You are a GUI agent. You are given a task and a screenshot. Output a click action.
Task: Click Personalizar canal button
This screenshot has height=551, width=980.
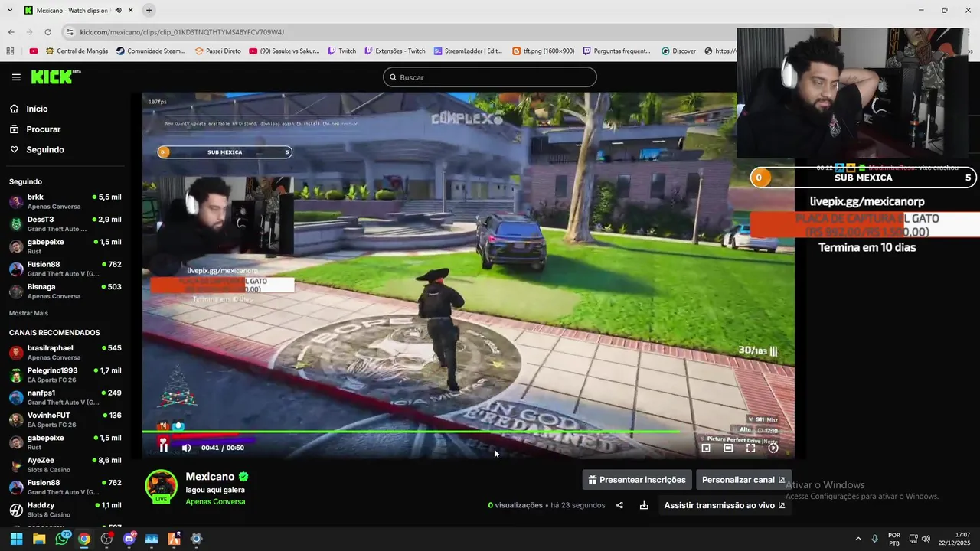(743, 480)
